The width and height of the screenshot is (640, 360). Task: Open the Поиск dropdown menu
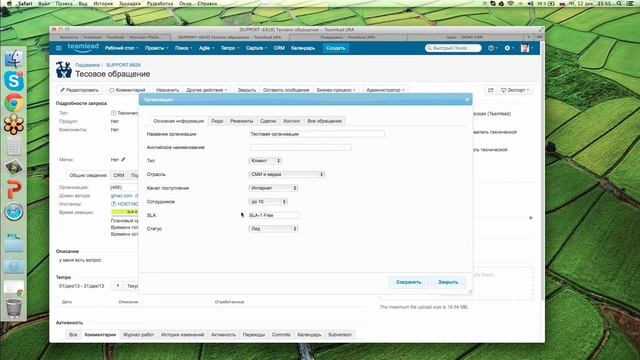[x=183, y=48]
